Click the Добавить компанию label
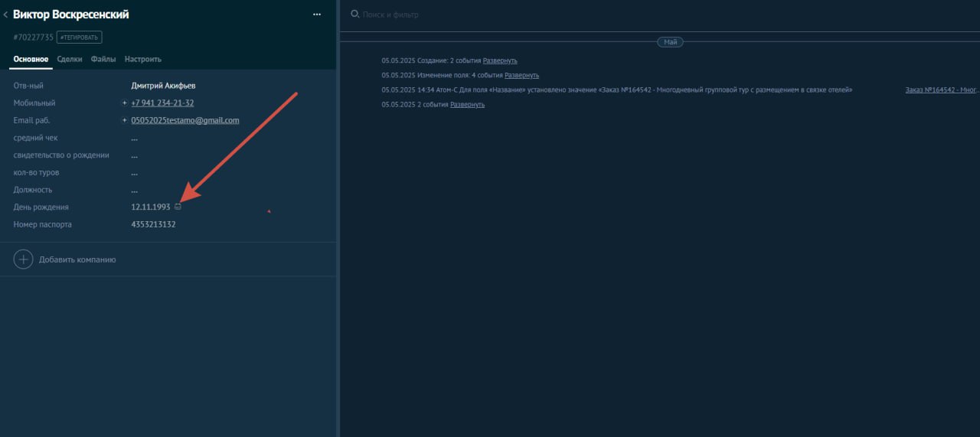Image resolution: width=980 pixels, height=437 pixels. 77,259
